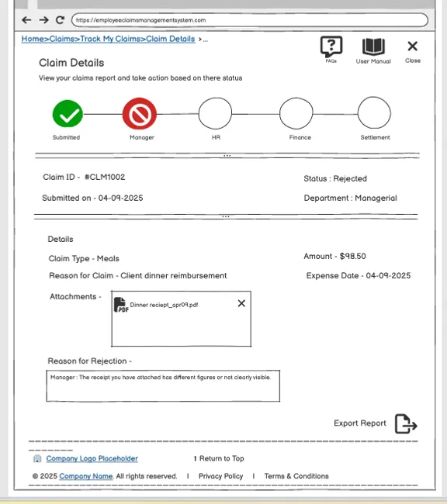This screenshot has width=447, height=504.
Task: Open the PDF file icon attachment
Action: 121,305
